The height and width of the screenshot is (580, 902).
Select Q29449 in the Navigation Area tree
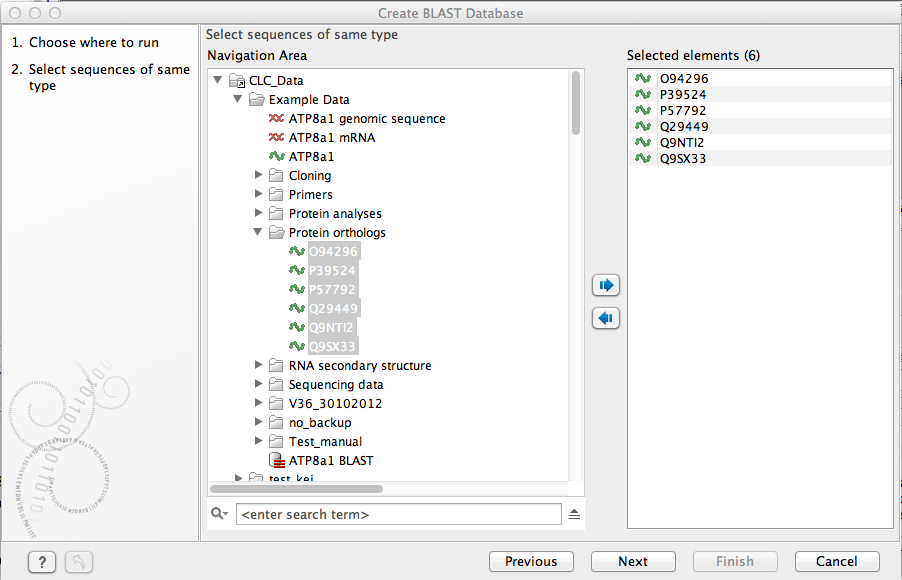click(x=333, y=309)
